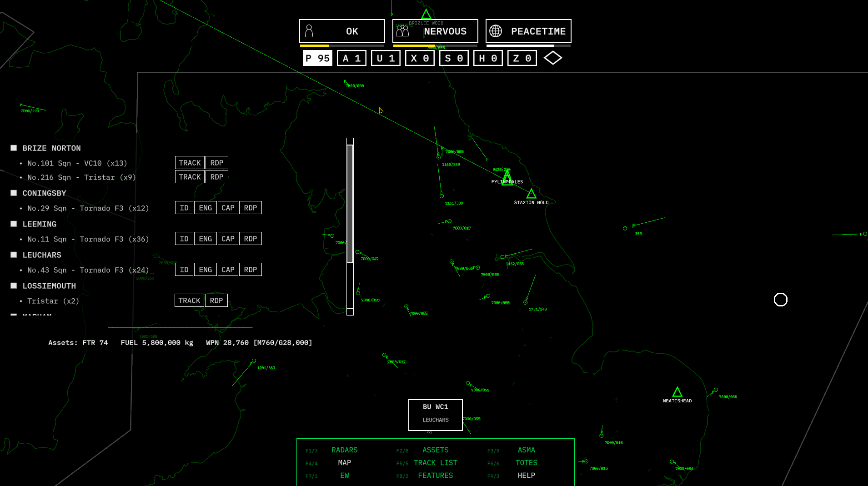The image size is (868, 486).
Task: Toggle the Coningsby airbase square checkbox
Action: point(14,193)
